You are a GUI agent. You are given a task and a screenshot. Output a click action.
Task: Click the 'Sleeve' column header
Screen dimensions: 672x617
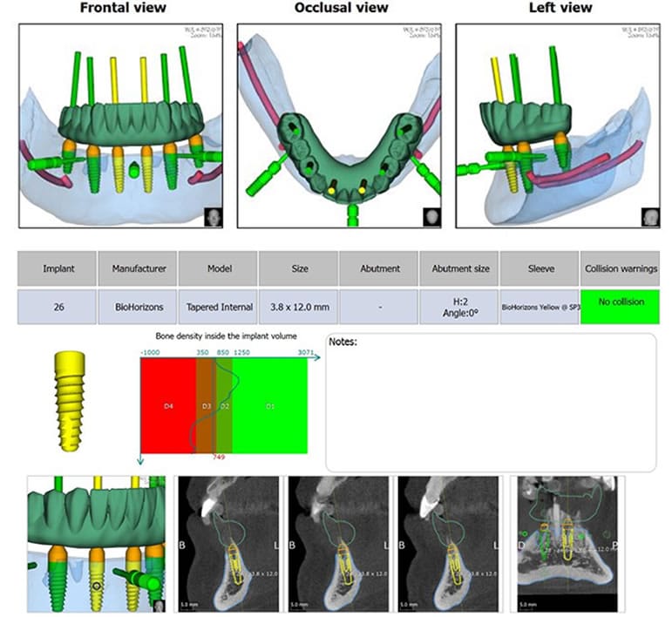[x=539, y=269]
